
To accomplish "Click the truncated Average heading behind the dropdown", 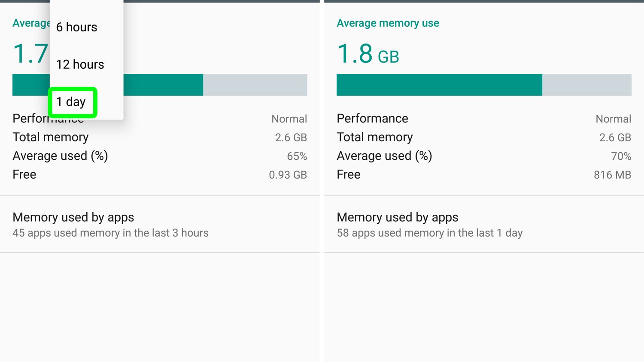I will 31,23.
